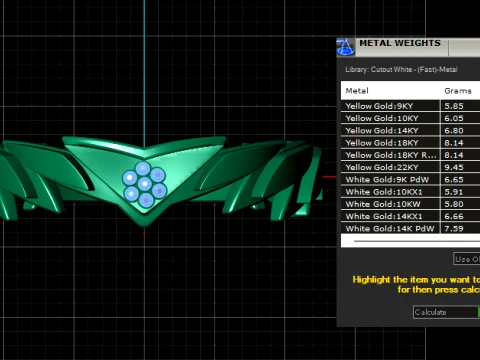
Task: Select the White Gold:14KX1 row
Action: tap(410, 216)
